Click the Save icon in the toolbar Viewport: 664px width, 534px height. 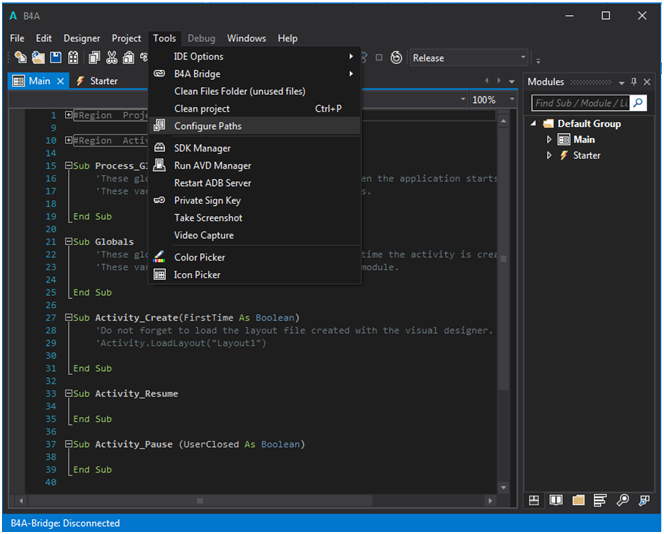pos(56,58)
